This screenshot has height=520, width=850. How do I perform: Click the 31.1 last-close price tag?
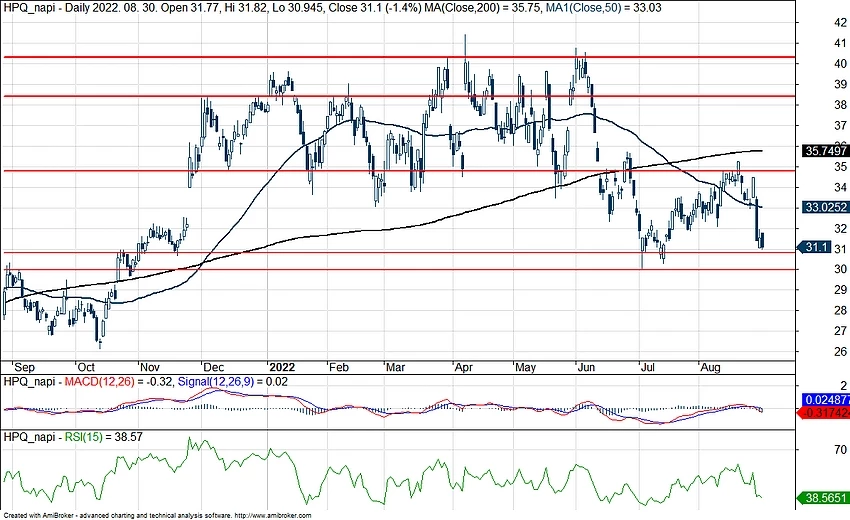pyautogui.click(x=815, y=247)
